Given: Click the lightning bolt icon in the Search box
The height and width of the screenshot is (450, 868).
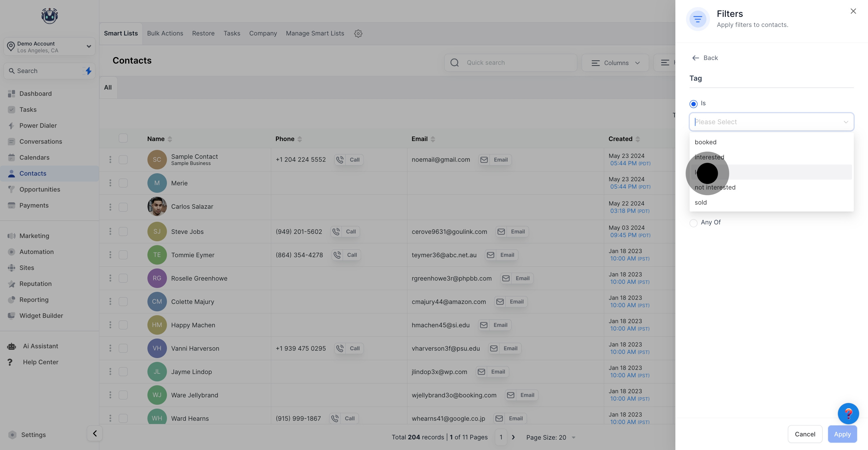Looking at the screenshot, I should 88,71.
